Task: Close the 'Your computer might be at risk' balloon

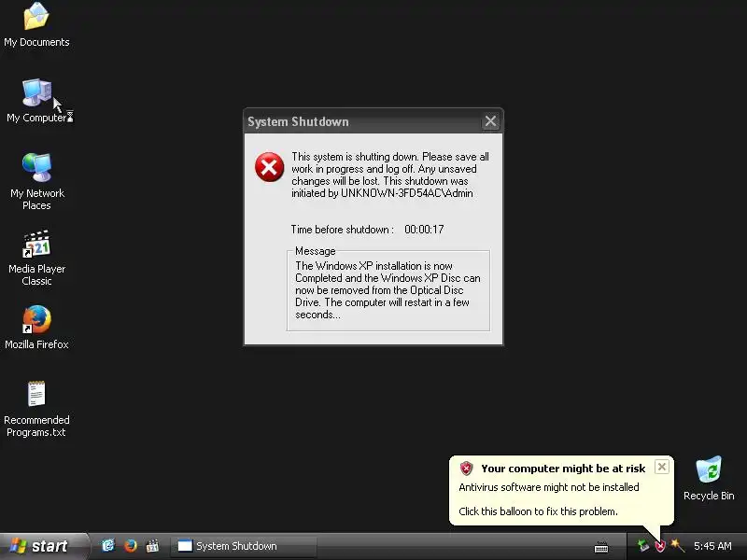Action: pos(662,467)
